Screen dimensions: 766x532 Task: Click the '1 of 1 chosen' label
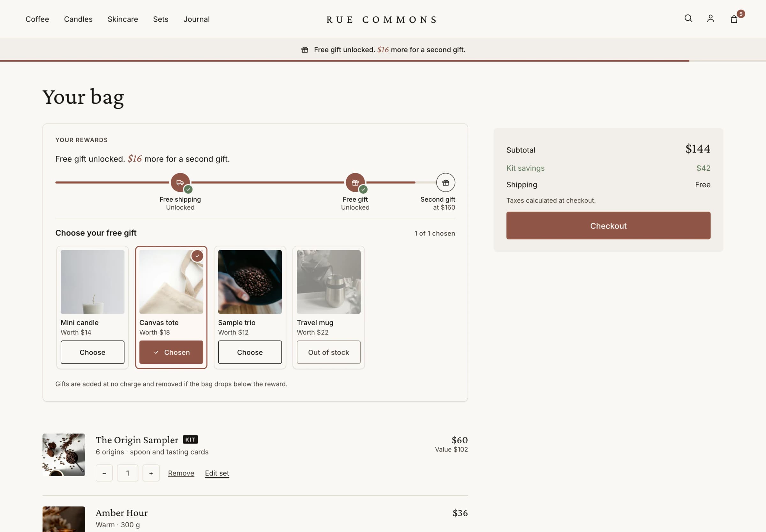pyautogui.click(x=435, y=233)
